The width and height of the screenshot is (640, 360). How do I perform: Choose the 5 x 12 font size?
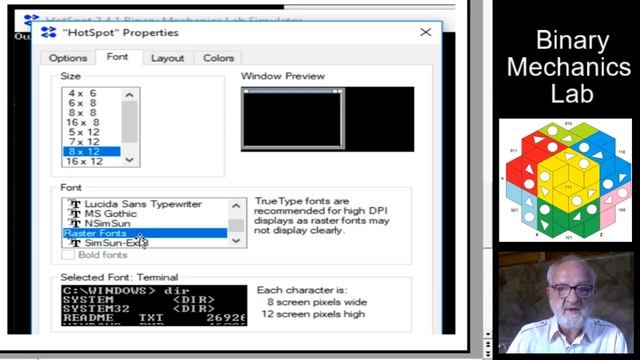84,132
